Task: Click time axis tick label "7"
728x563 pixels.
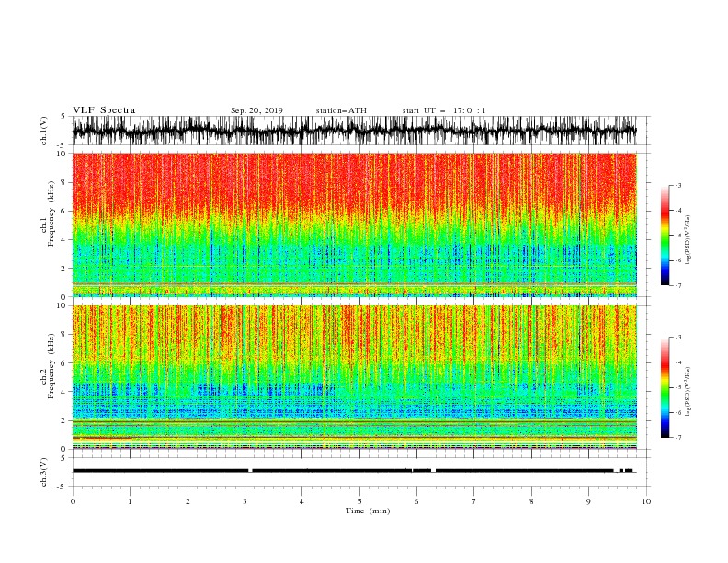Action: [x=473, y=501]
